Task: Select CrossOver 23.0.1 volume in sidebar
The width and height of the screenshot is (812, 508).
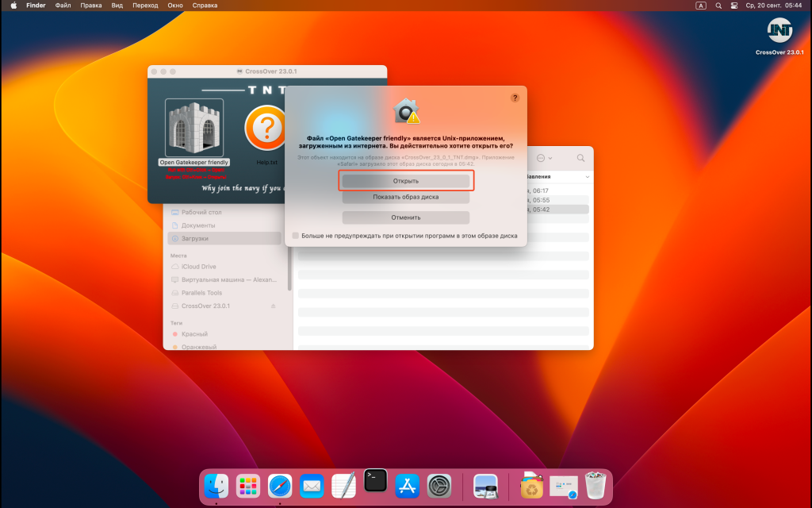Action: [224, 306]
